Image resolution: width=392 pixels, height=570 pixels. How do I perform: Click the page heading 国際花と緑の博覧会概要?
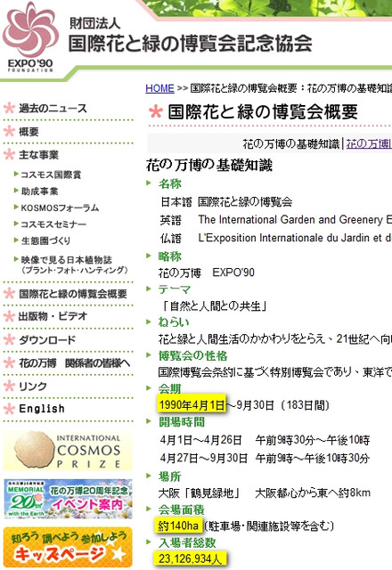(263, 111)
